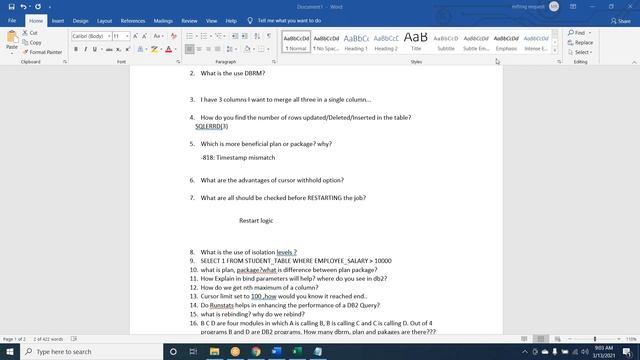Collapse the ribbon with the caret icon
Image resolution: width=640 pixels, height=360 pixels.
coord(634,62)
